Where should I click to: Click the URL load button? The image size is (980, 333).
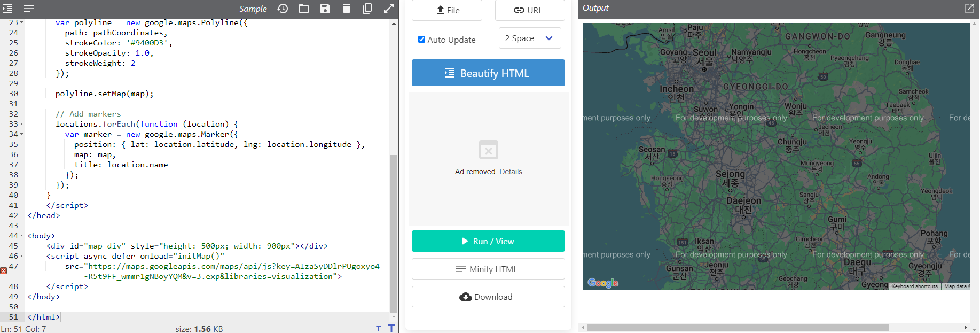tap(530, 10)
